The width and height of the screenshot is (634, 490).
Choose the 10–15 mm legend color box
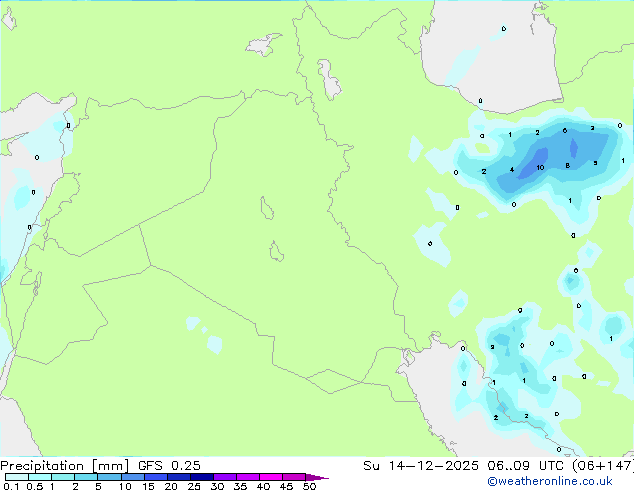coord(132,477)
